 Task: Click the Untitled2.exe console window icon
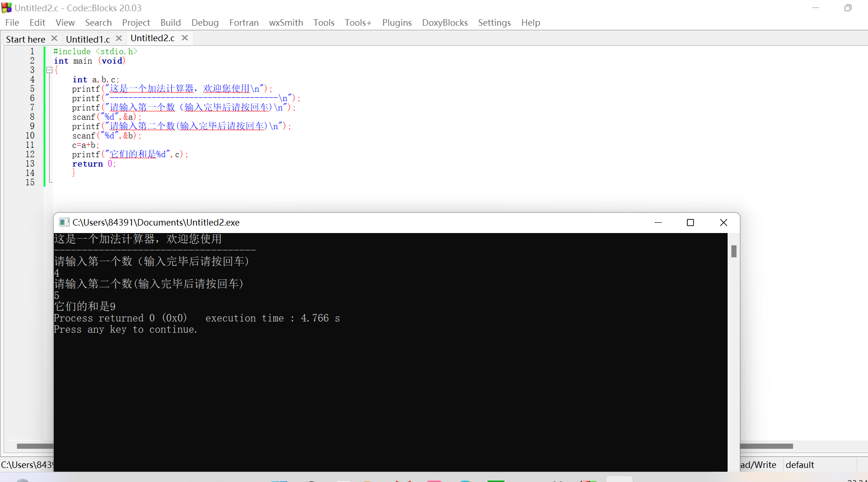(65, 222)
